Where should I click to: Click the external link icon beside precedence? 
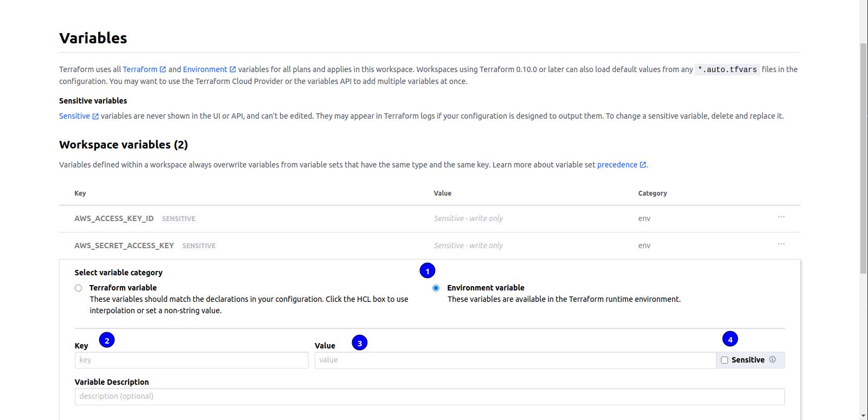click(643, 165)
